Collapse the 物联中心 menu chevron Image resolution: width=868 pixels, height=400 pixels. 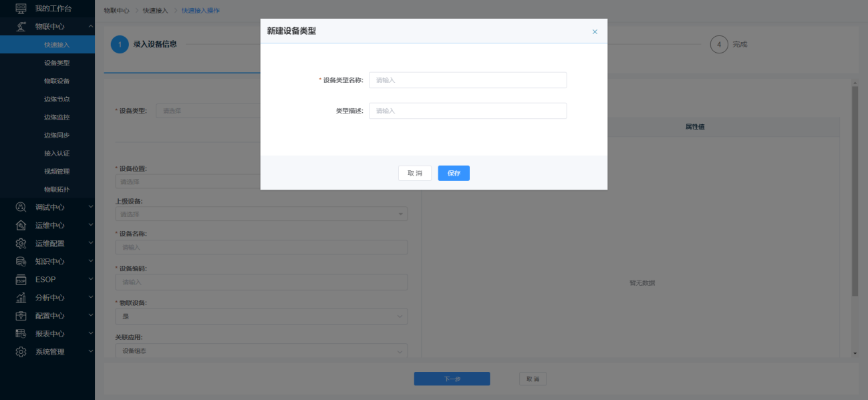(x=91, y=27)
